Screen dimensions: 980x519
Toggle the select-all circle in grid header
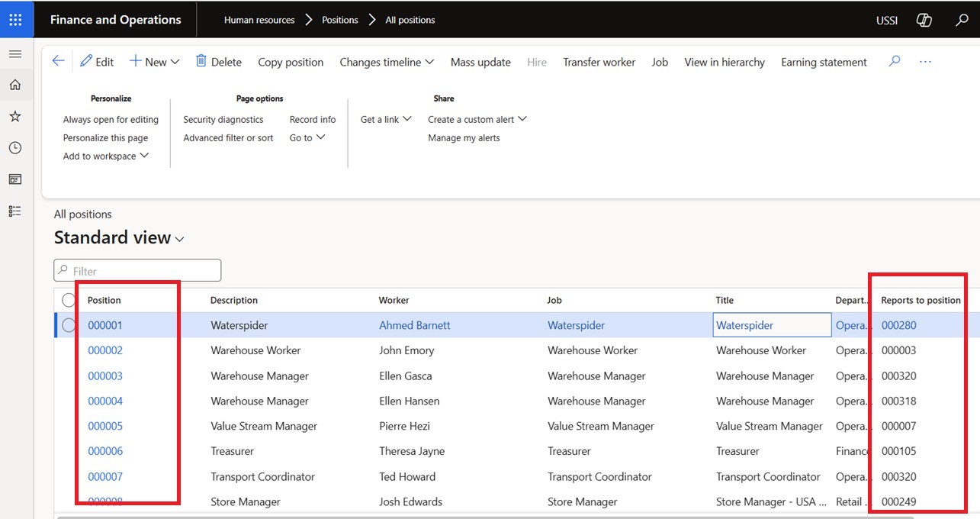point(69,300)
